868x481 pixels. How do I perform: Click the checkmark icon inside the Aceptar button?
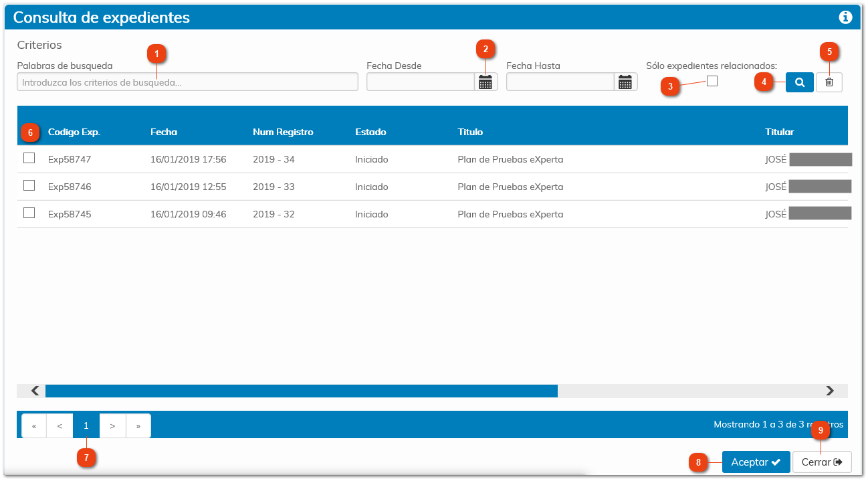[774, 462]
